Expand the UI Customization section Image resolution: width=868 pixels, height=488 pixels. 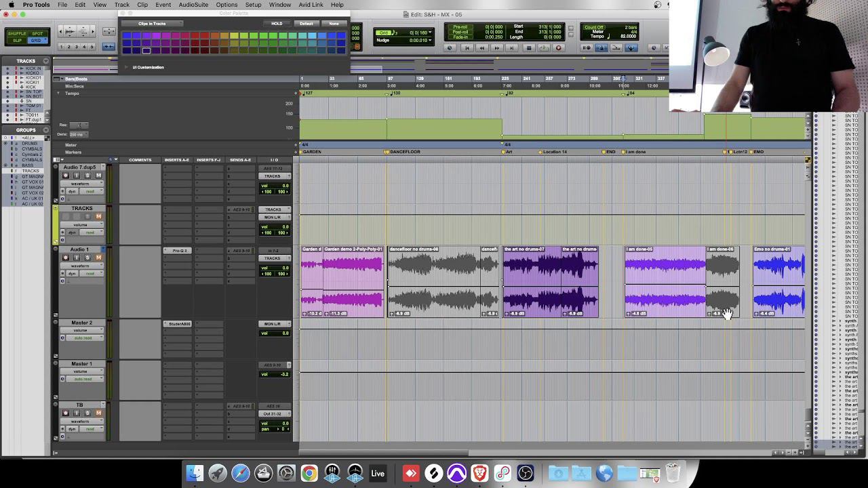click(126, 67)
